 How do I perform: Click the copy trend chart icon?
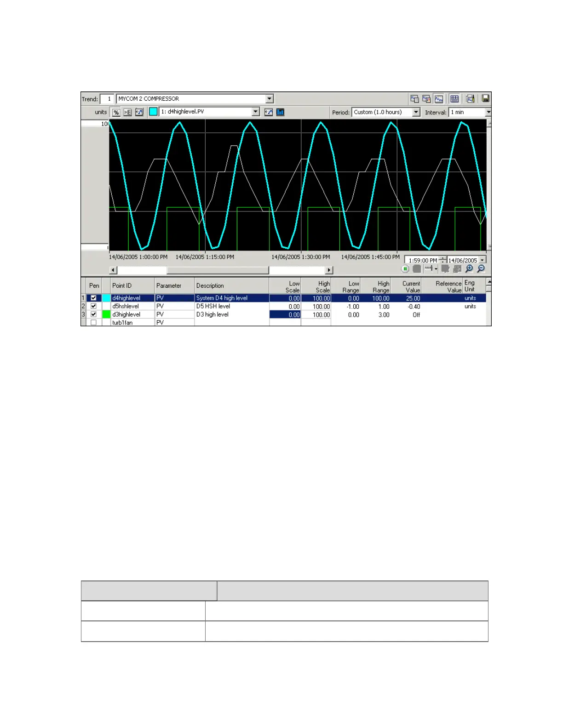470,99
